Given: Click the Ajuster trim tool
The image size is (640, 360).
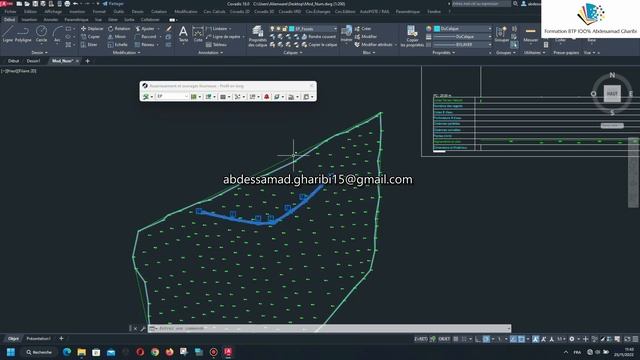Looking at the screenshot, I should pyautogui.click(x=145, y=29).
